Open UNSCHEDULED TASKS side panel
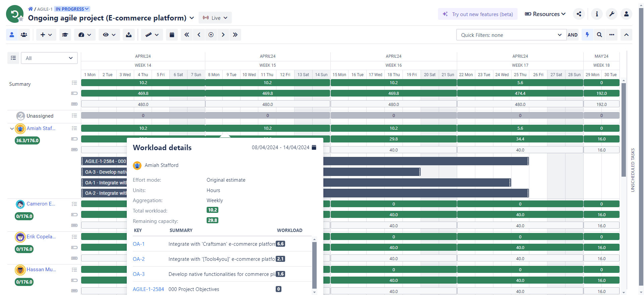The width and height of the screenshot is (644, 295). click(x=633, y=170)
